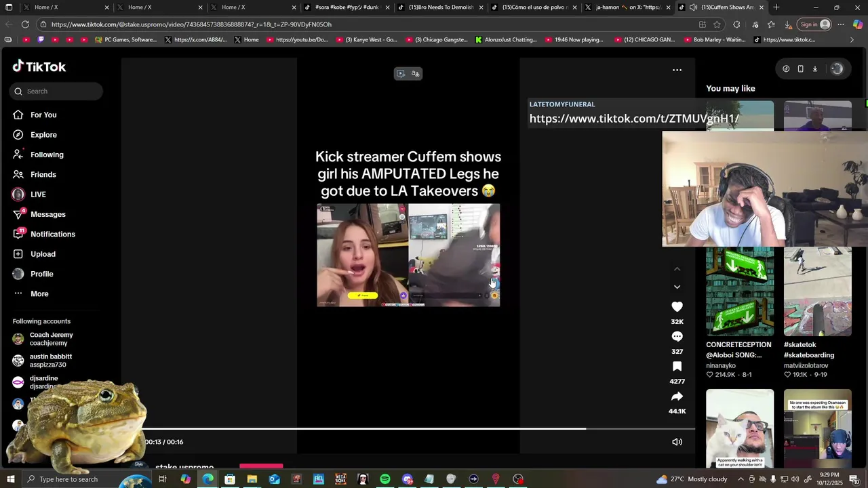The width and height of the screenshot is (868, 488).
Task: Open Spotify from the taskbar
Action: pos(384,479)
